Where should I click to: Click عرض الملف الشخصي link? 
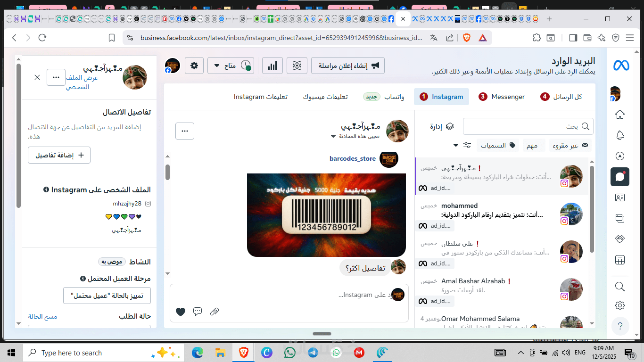(x=82, y=82)
